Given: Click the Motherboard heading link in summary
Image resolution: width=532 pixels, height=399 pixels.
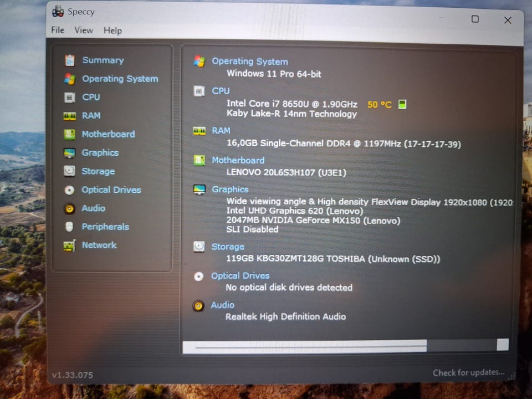Looking at the screenshot, I should click(238, 160).
